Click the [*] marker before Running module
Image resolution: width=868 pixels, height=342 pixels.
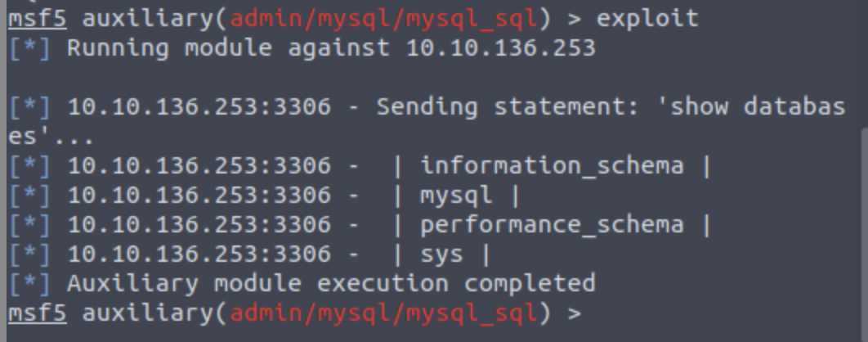tap(29, 47)
